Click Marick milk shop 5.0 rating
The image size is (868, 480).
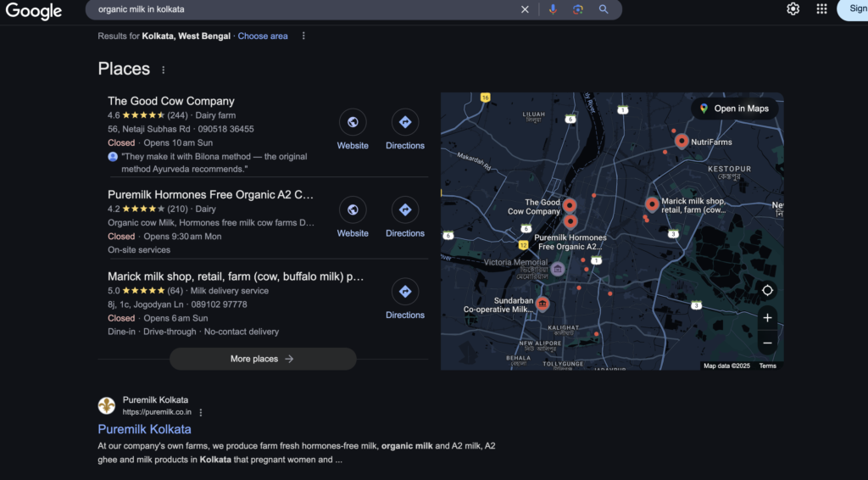coord(145,291)
